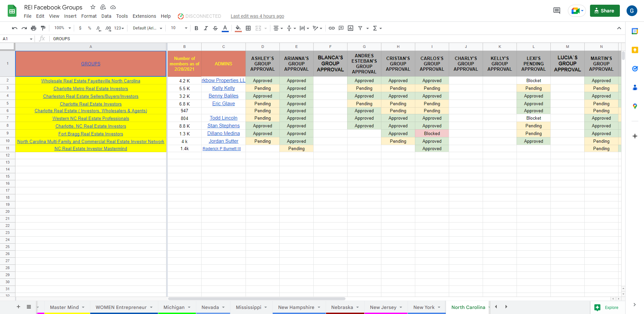Image resolution: width=644 pixels, height=314 pixels.
Task: Expand the side panel arrow
Action: tap(634, 305)
